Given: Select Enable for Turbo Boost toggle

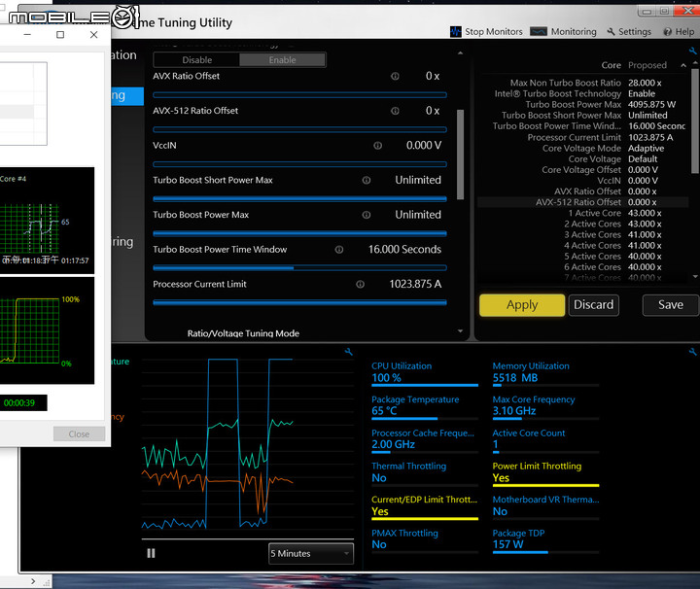Looking at the screenshot, I should click(x=282, y=60).
